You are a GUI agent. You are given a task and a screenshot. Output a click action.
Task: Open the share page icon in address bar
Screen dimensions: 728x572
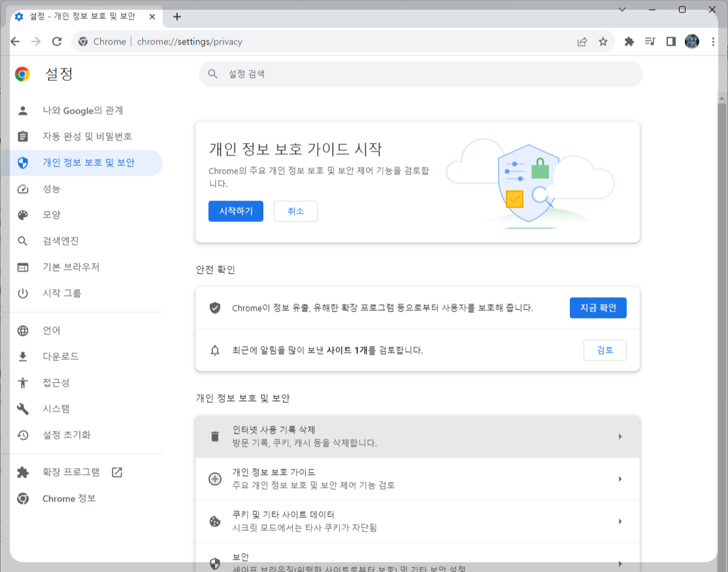[x=582, y=42]
